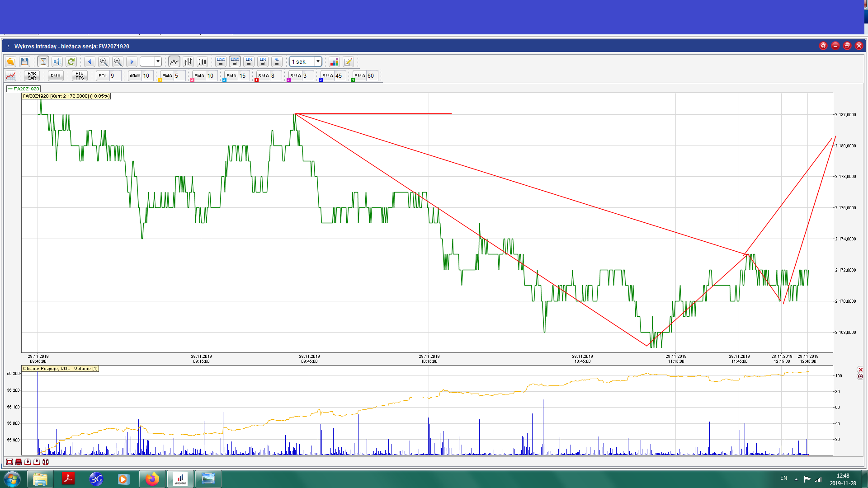Switch to bar chart type icon
The height and width of the screenshot is (488, 868).
pos(188,61)
